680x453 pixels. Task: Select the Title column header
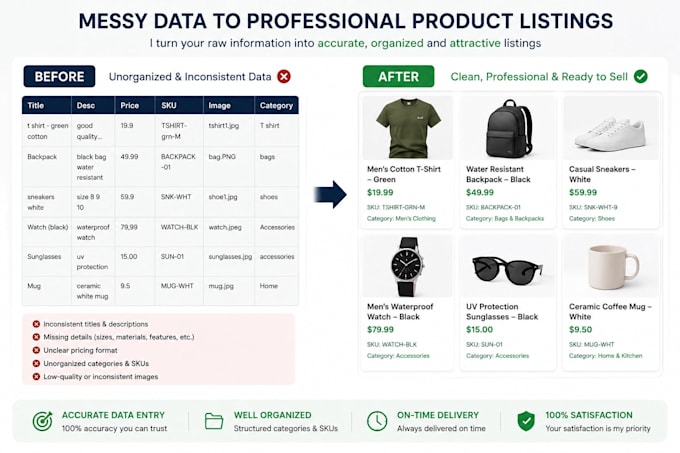point(46,105)
